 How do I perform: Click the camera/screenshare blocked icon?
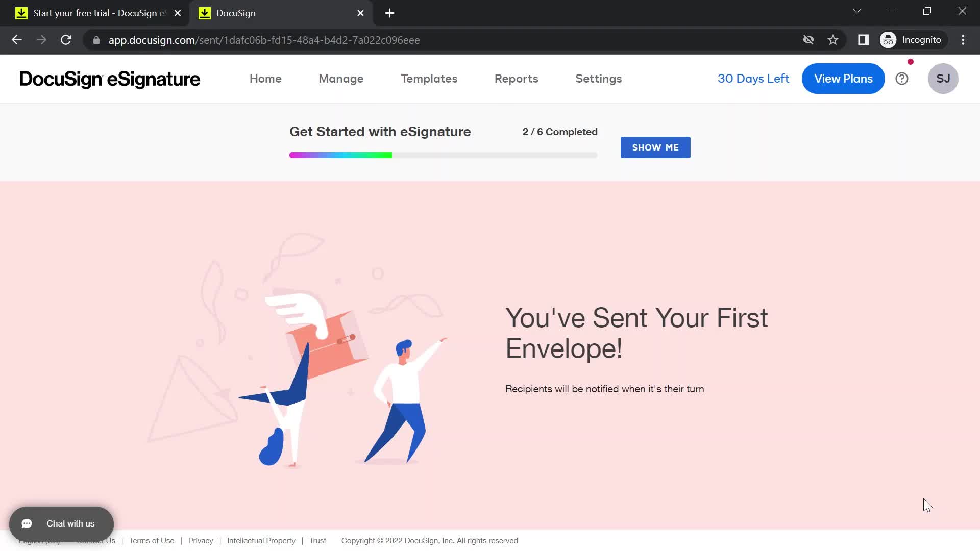808,40
